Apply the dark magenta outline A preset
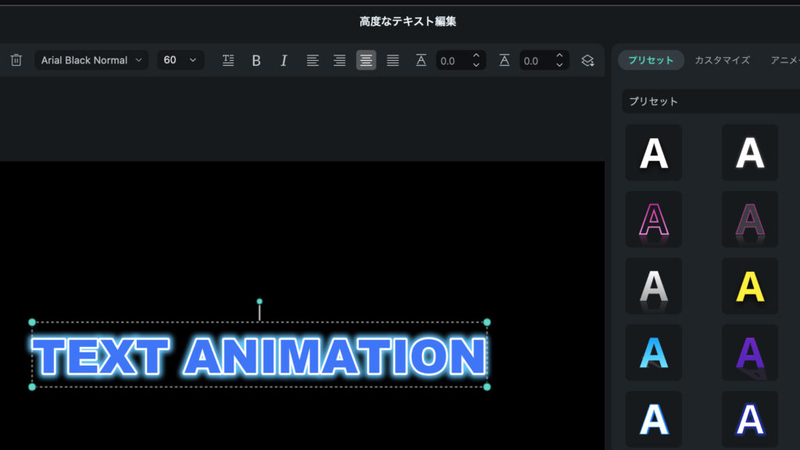Screen dimensions: 800x450 [749, 219]
